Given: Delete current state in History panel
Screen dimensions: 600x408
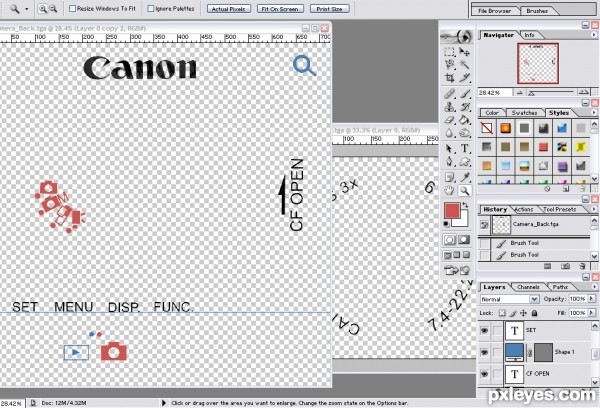Looking at the screenshot, I should pyautogui.click(x=582, y=266).
